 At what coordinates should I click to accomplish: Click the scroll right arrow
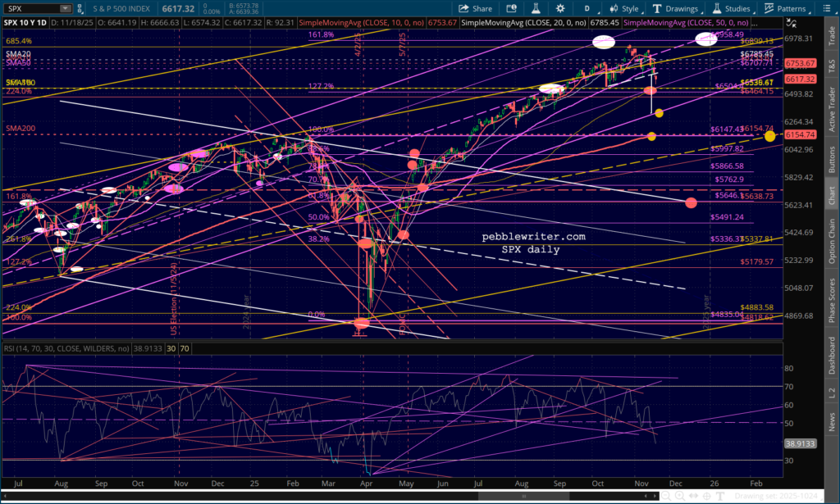coord(655,496)
